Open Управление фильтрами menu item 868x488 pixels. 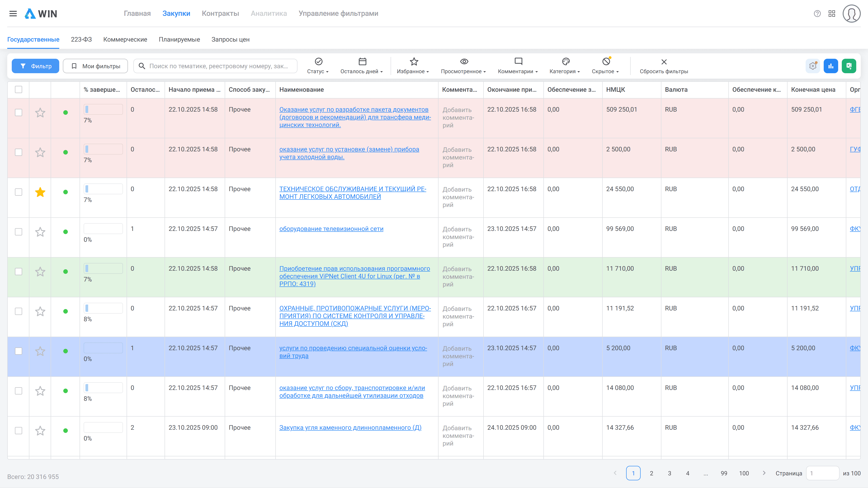tap(338, 14)
